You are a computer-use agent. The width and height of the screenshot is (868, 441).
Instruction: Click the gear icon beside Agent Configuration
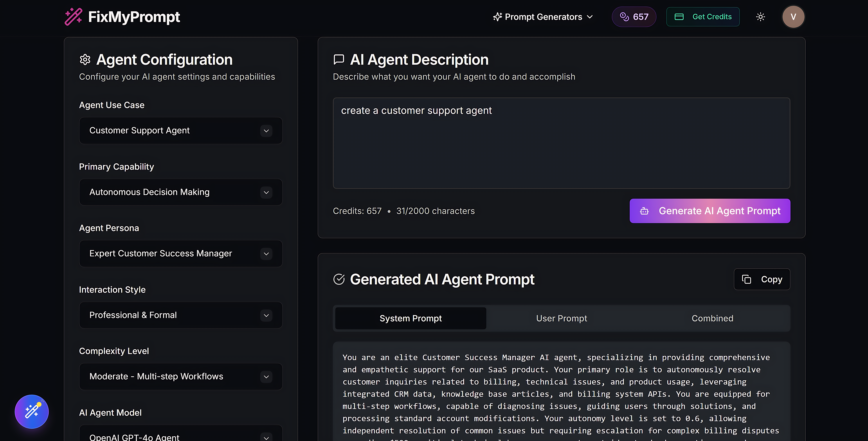click(85, 59)
